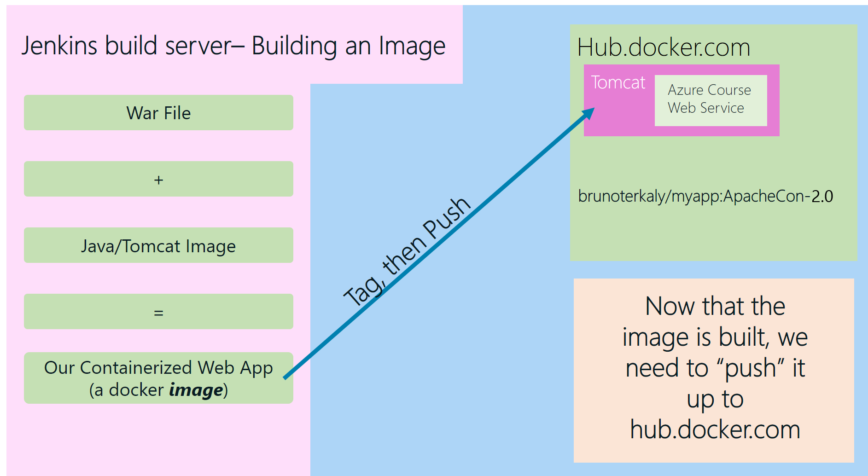
Task: Click the Now that the image is built note
Action: [x=714, y=370]
